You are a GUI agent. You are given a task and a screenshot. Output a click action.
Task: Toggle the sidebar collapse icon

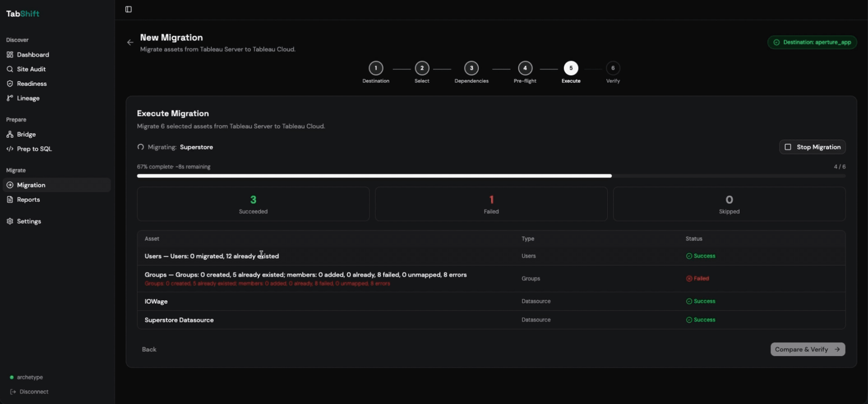[x=128, y=9]
